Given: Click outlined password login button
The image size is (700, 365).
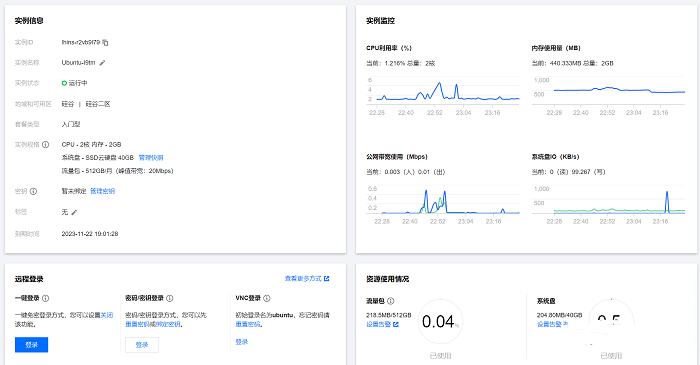Looking at the screenshot, I should click(142, 345).
